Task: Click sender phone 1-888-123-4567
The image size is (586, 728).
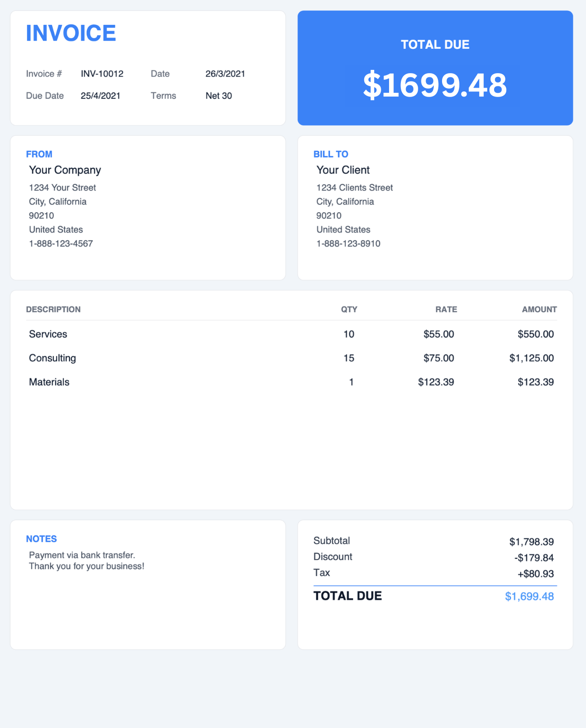Action: [x=61, y=244]
